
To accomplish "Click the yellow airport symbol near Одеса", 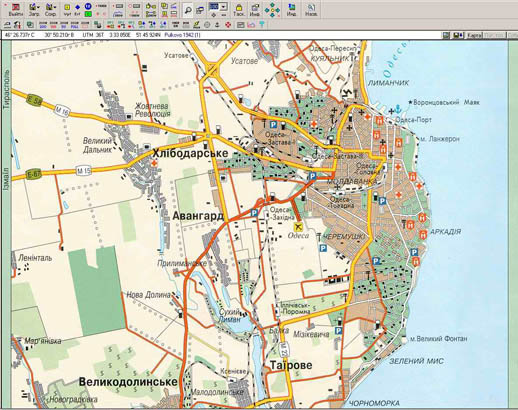I will 298,227.
